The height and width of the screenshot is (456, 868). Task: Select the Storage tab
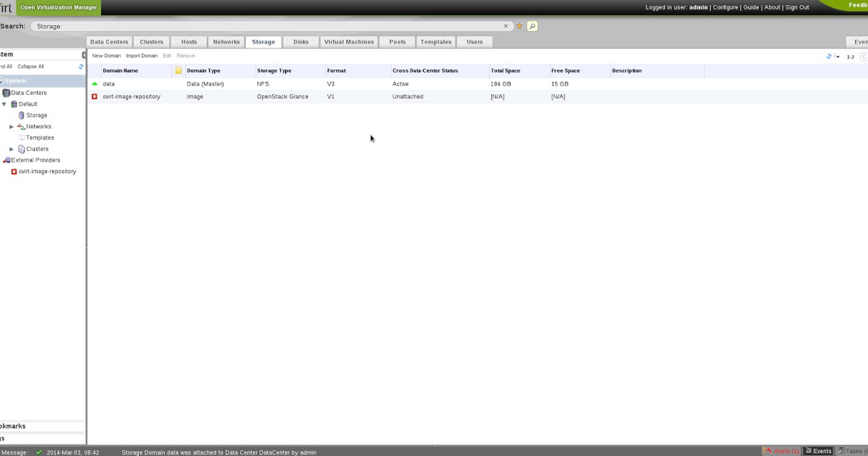tap(263, 42)
